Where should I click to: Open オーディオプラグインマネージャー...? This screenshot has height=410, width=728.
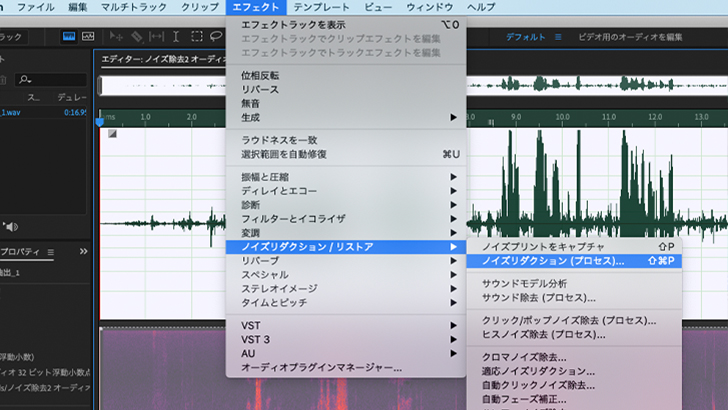(x=346, y=367)
